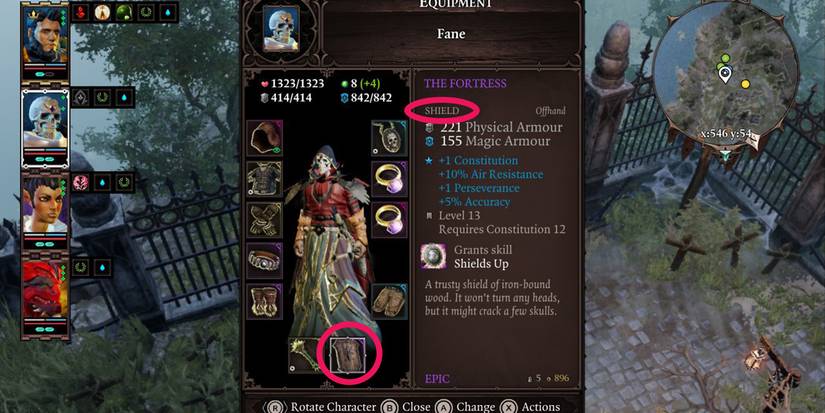Click Fane's skull portrait in equipment header
825x413 pixels.
pyautogui.click(x=281, y=28)
